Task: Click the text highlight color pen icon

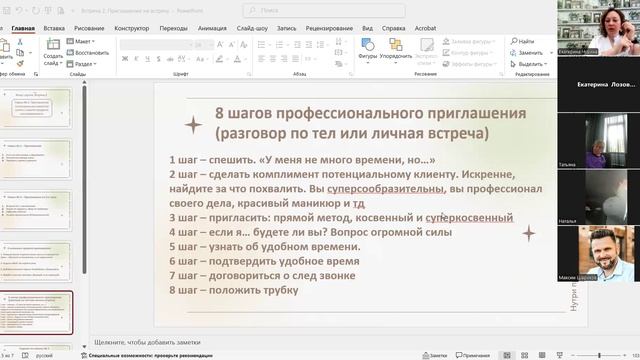Action: [x=220, y=59]
